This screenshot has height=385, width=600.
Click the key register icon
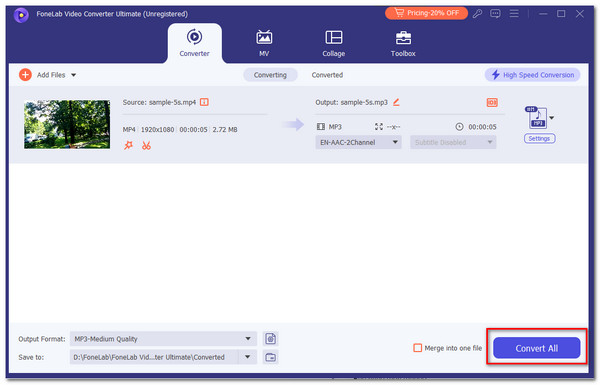(477, 14)
